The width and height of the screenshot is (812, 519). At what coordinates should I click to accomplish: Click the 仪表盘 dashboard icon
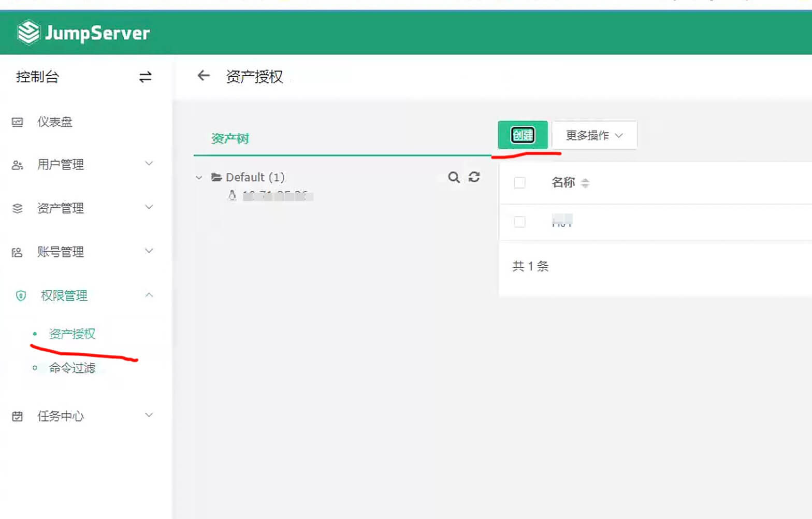pyautogui.click(x=18, y=122)
